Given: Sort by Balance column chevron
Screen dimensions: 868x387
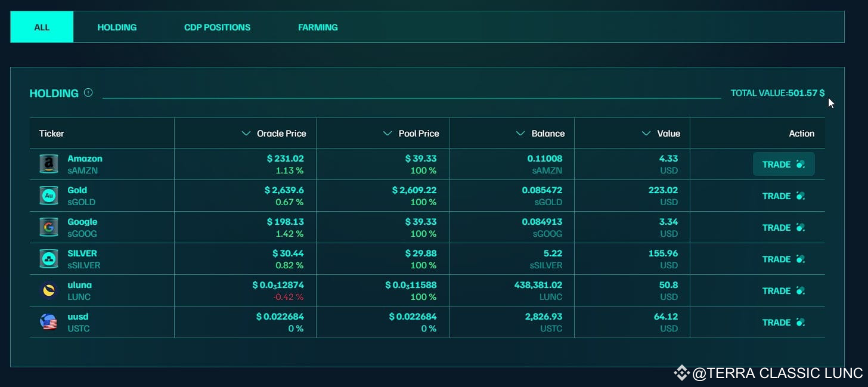Looking at the screenshot, I should click(x=520, y=134).
